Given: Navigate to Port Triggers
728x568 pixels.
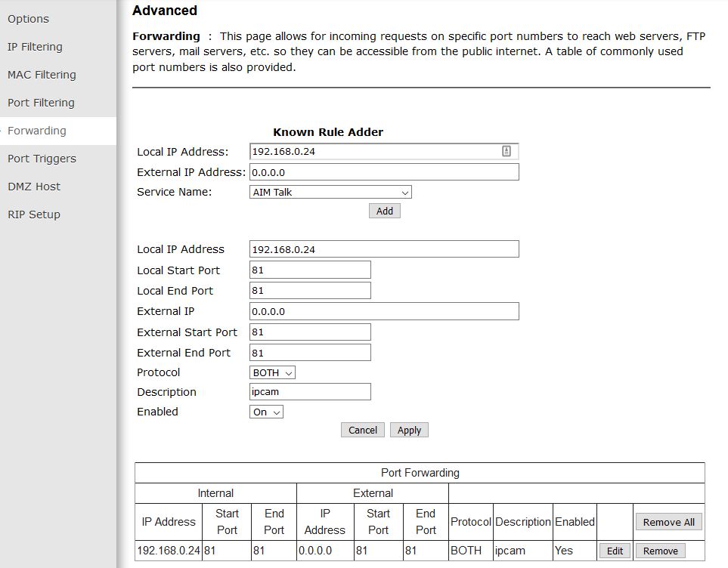Looking at the screenshot, I should 42,159.
